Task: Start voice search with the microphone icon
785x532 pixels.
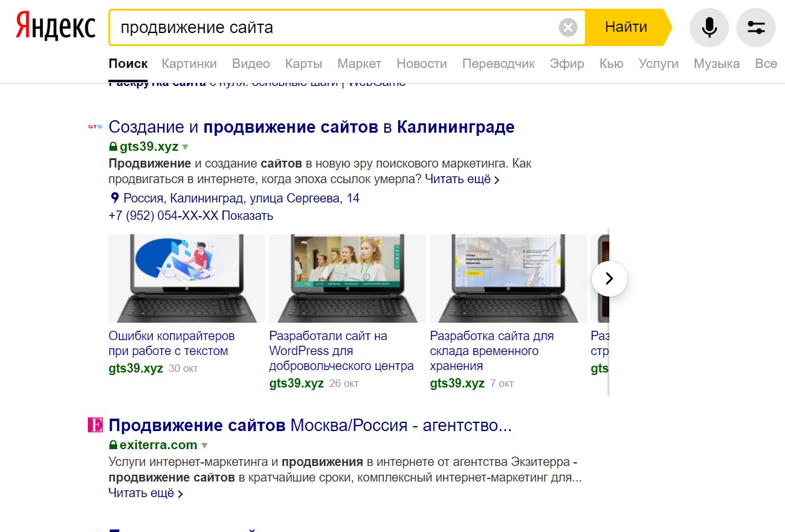Action: [709, 27]
